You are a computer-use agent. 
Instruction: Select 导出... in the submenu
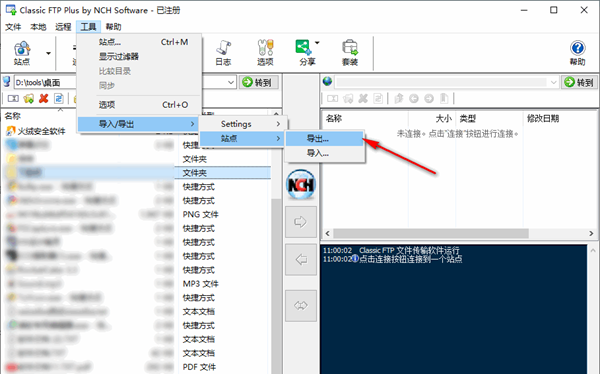coord(324,139)
